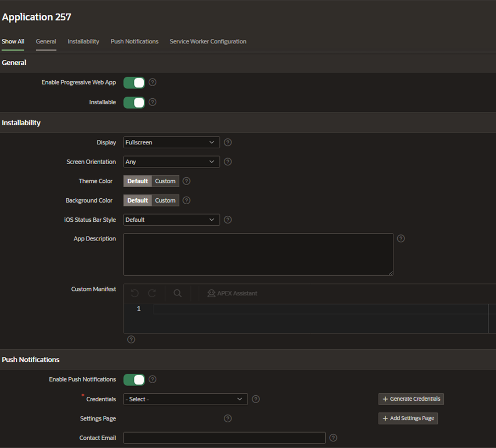Click the Generate Credentials button
The width and height of the screenshot is (496, 448).
411,399
